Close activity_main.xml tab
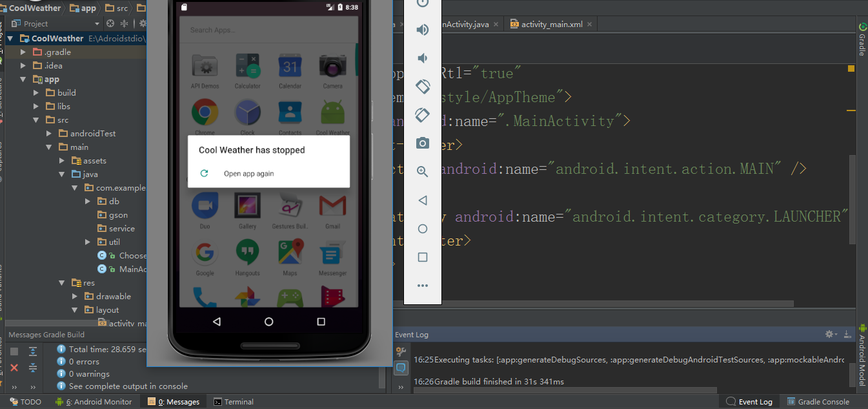 coord(590,24)
